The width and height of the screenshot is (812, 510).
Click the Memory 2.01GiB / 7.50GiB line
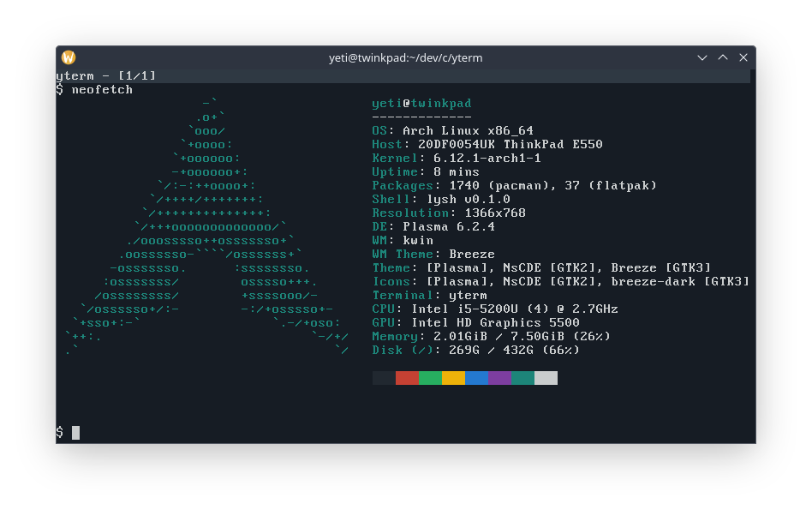pos(492,336)
